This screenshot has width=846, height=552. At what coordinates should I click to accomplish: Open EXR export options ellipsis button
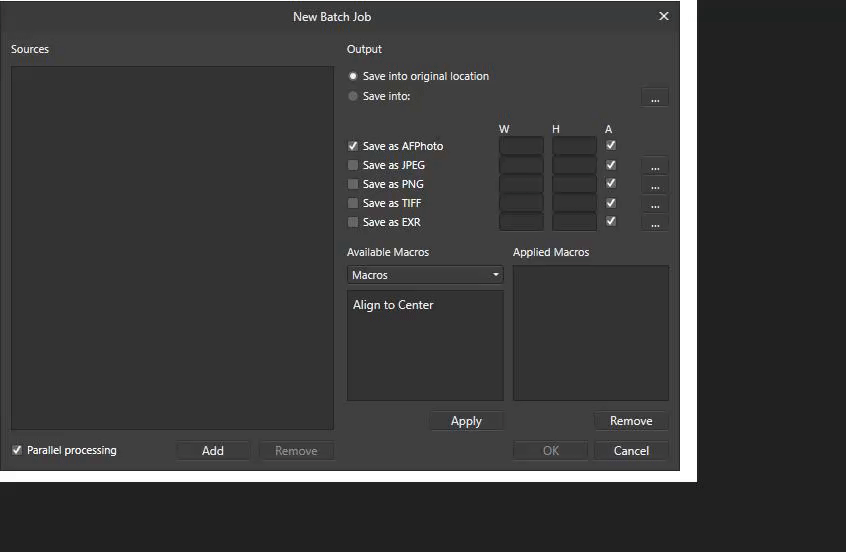655,223
